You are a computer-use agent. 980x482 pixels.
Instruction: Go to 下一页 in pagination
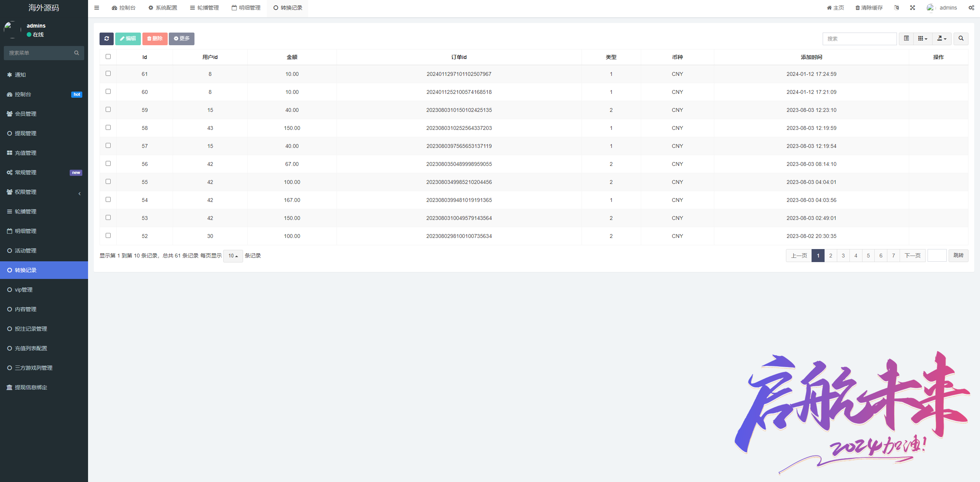tap(912, 256)
